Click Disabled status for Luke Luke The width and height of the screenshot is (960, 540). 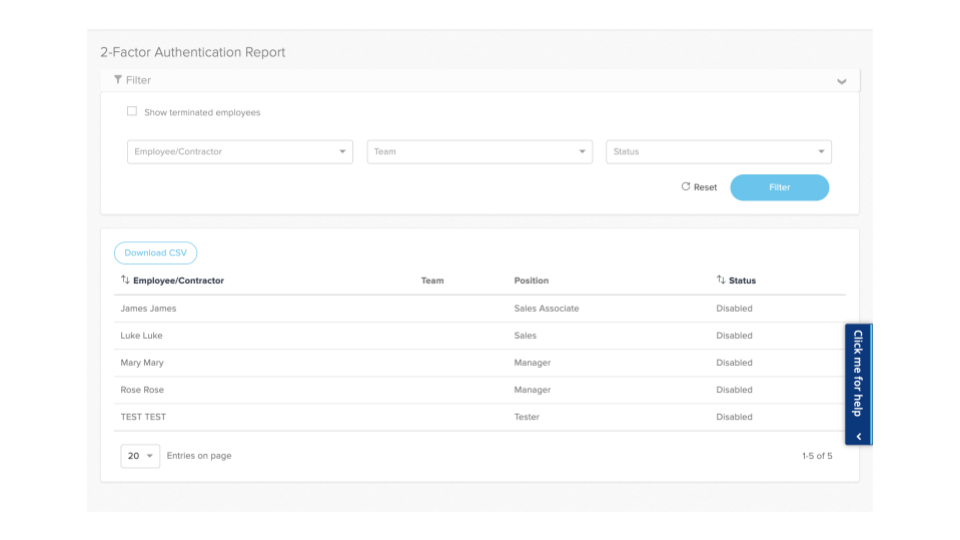[734, 336]
